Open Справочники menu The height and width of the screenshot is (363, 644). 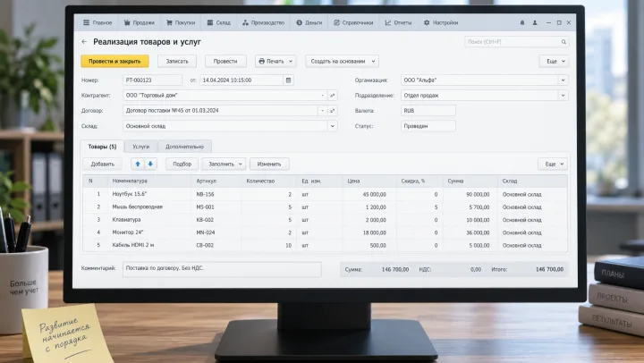click(353, 22)
